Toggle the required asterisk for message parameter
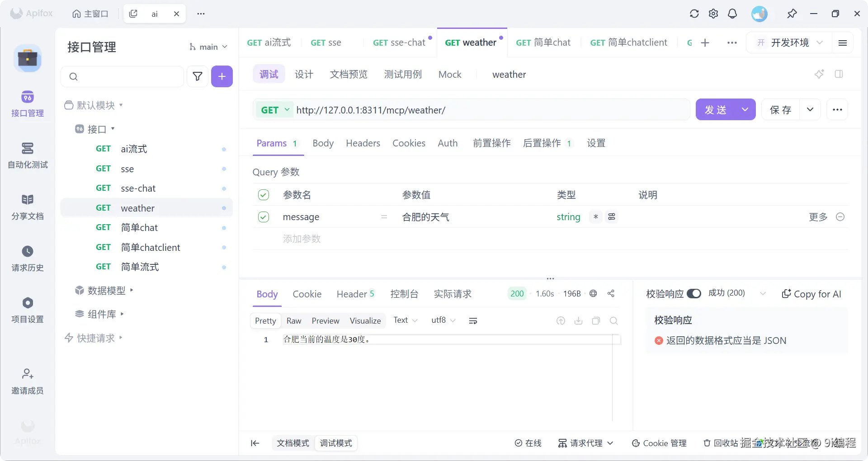This screenshot has height=461, width=868. pos(596,217)
